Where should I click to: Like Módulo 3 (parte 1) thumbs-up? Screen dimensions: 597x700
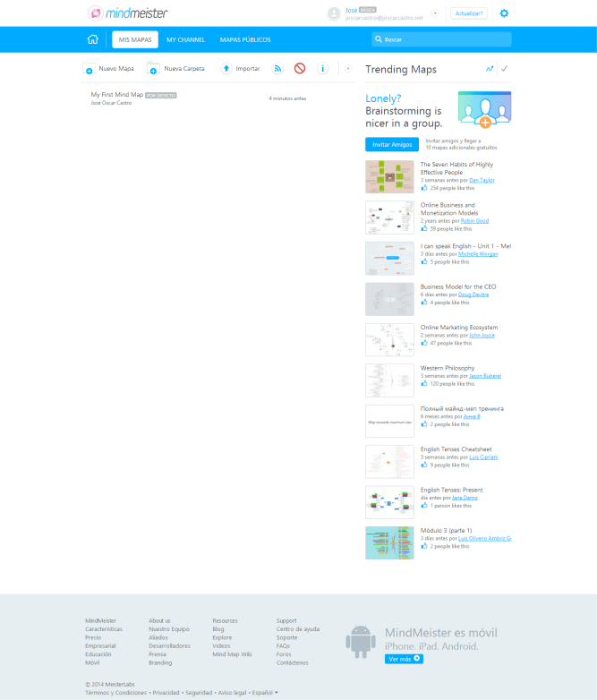(x=424, y=546)
